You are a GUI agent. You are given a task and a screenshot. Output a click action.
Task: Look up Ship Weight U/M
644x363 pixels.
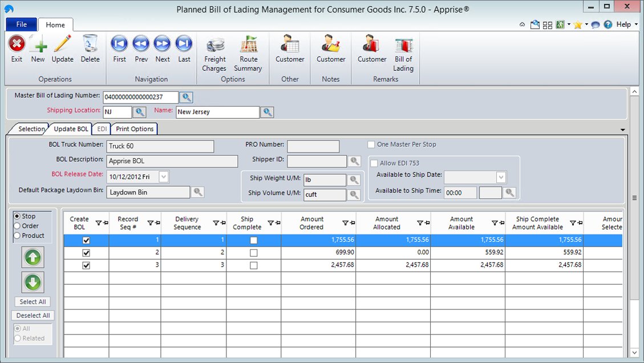pyautogui.click(x=354, y=180)
